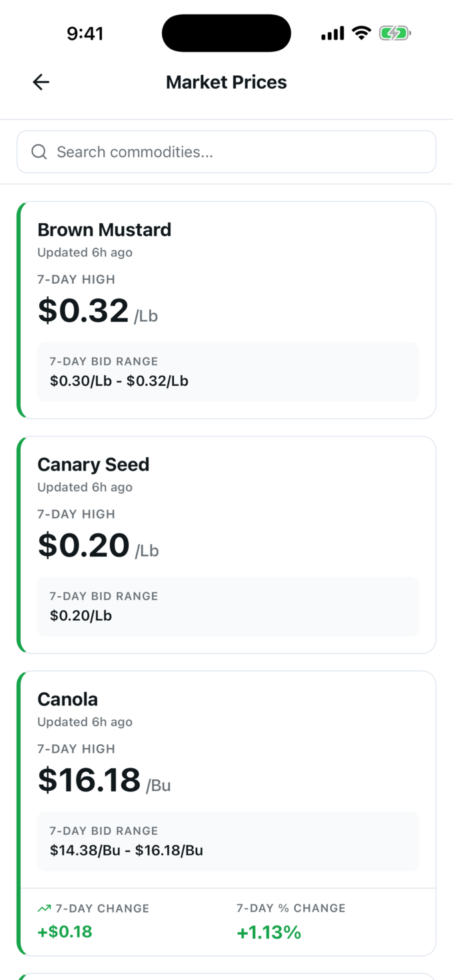Open the Brown Mustard card

click(226, 310)
